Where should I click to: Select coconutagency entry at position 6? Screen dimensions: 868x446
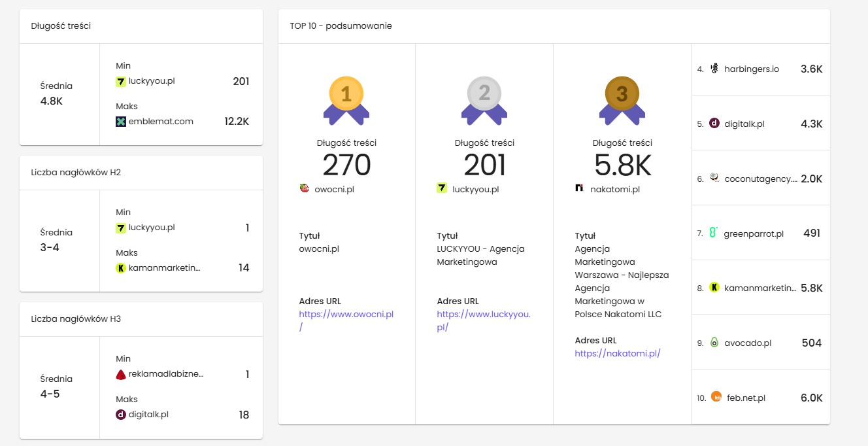pyautogui.click(x=761, y=179)
